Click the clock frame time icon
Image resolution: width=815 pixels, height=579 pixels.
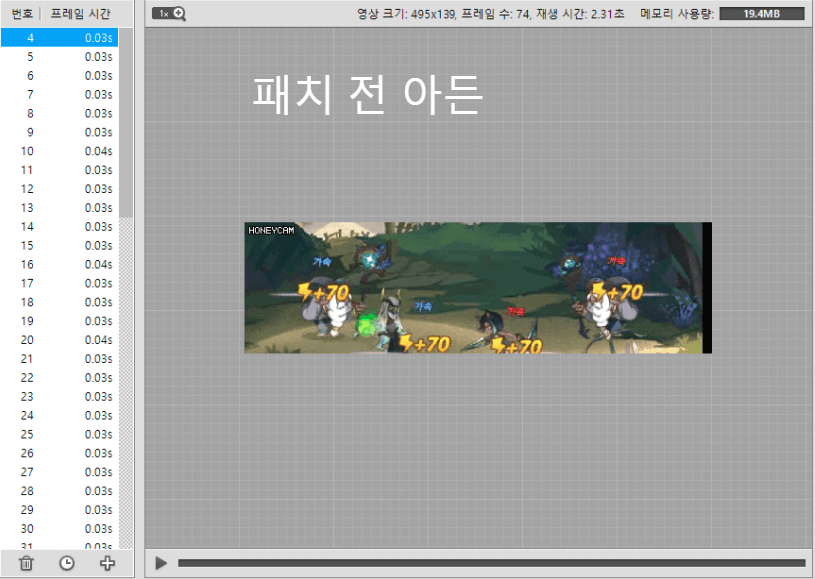67,563
